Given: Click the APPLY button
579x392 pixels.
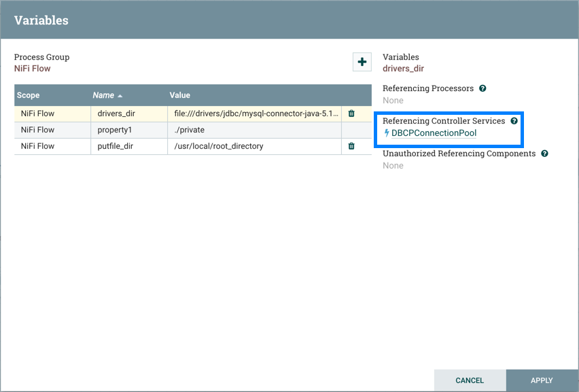Looking at the screenshot, I should tap(541, 380).
